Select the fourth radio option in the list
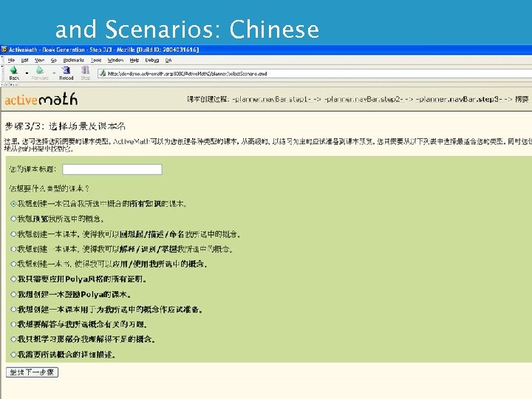 pos(13,249)
